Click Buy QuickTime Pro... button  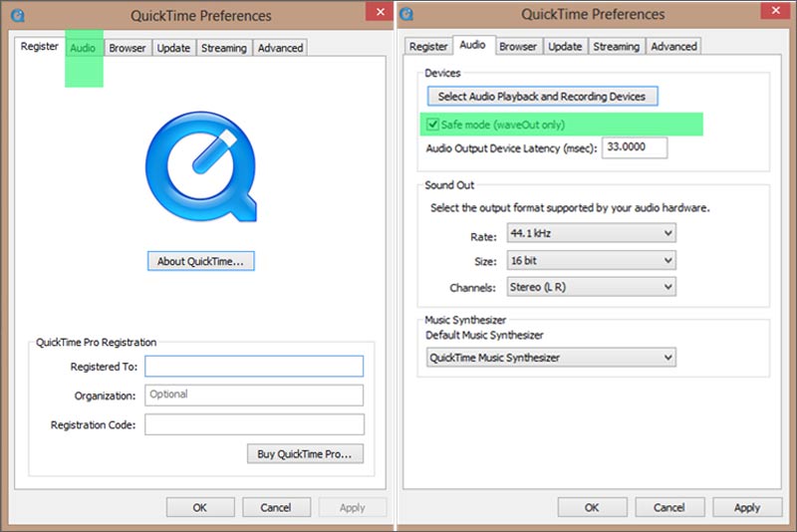click(x=305, y=453)
